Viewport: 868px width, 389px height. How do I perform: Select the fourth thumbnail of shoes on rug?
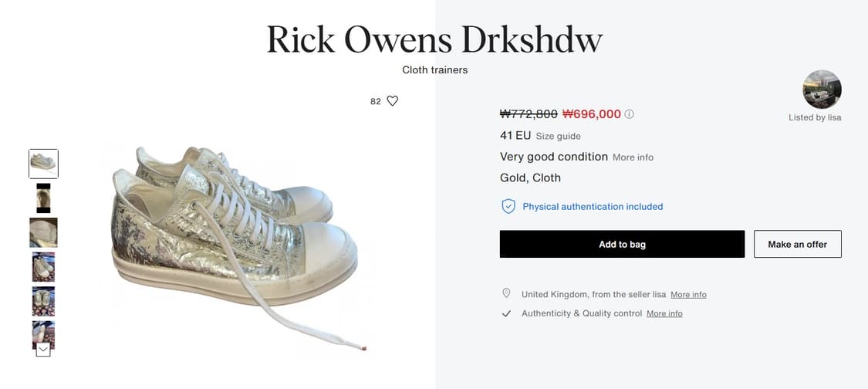(43, 267)
